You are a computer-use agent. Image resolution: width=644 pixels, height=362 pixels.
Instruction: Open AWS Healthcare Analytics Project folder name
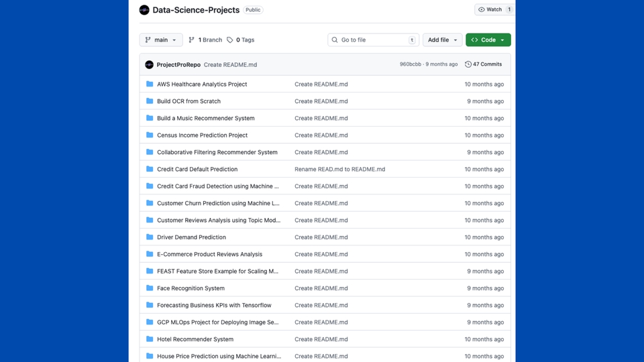[202, 84]
